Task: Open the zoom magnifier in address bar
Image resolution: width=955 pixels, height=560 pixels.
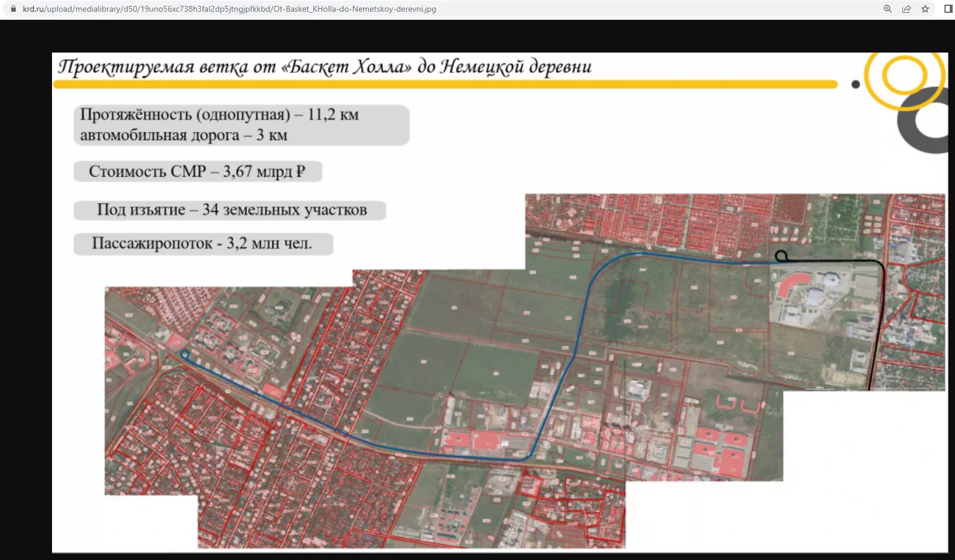Action: click(x=888, y=9)
